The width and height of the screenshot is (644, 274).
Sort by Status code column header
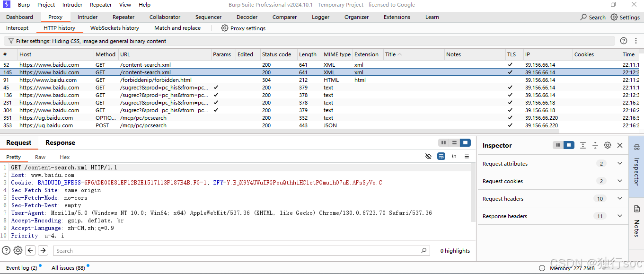point(279,54)
